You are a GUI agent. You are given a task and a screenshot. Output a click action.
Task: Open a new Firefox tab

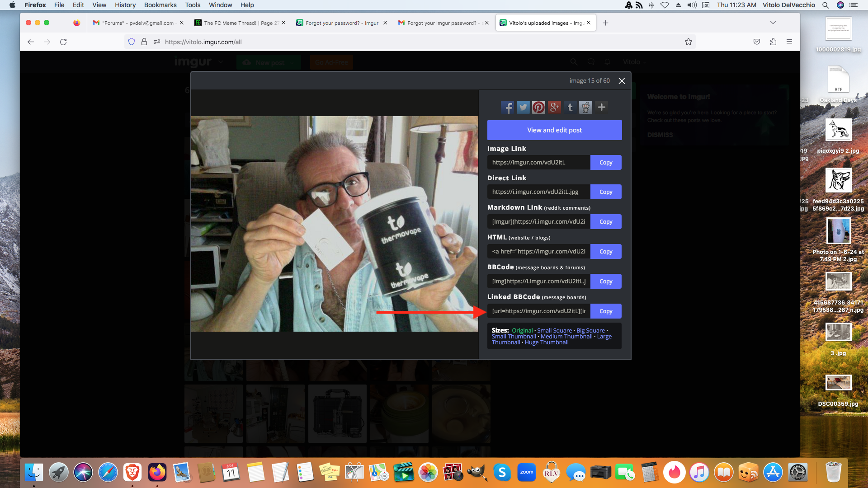coord(605,23)
